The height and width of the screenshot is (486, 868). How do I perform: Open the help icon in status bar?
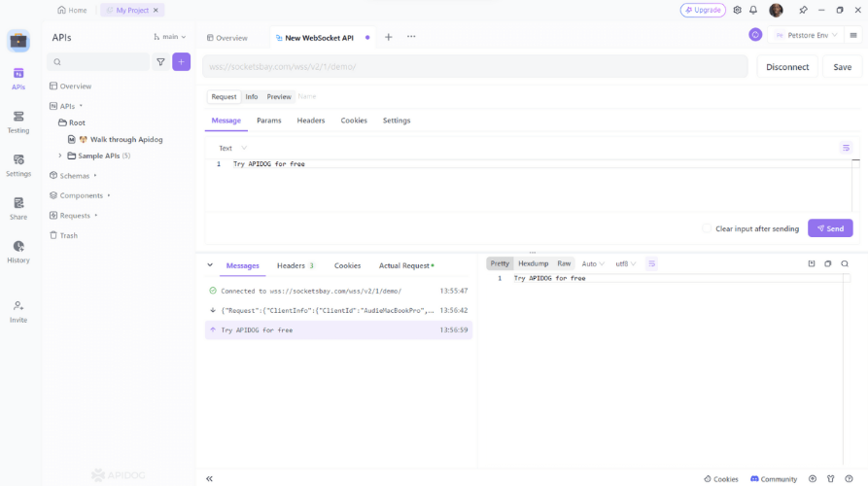[x=850, y=479]
